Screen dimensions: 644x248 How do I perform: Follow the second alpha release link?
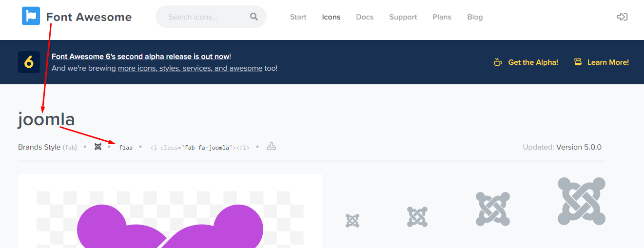tap(140, 57)
